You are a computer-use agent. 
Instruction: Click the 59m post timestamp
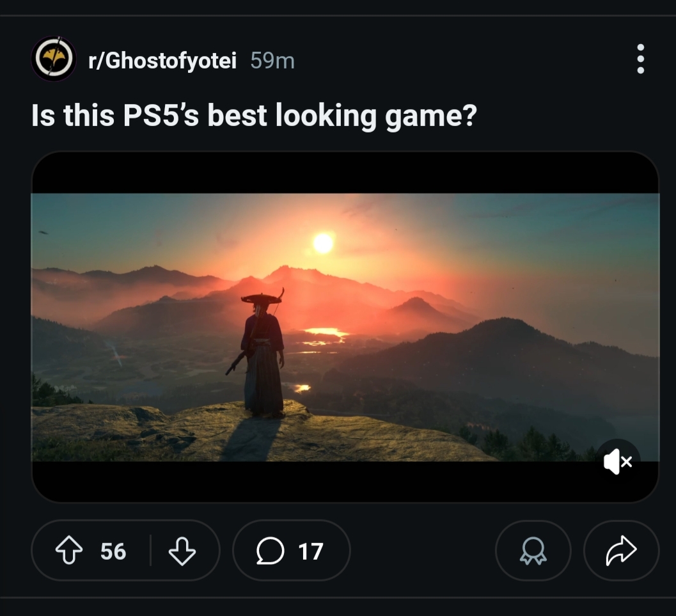click(x=272, y=61)
